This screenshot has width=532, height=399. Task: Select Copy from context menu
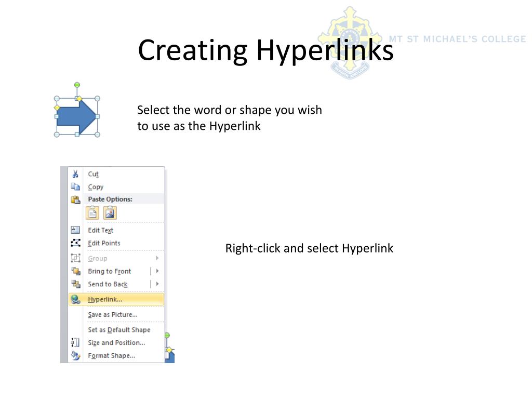116,187
